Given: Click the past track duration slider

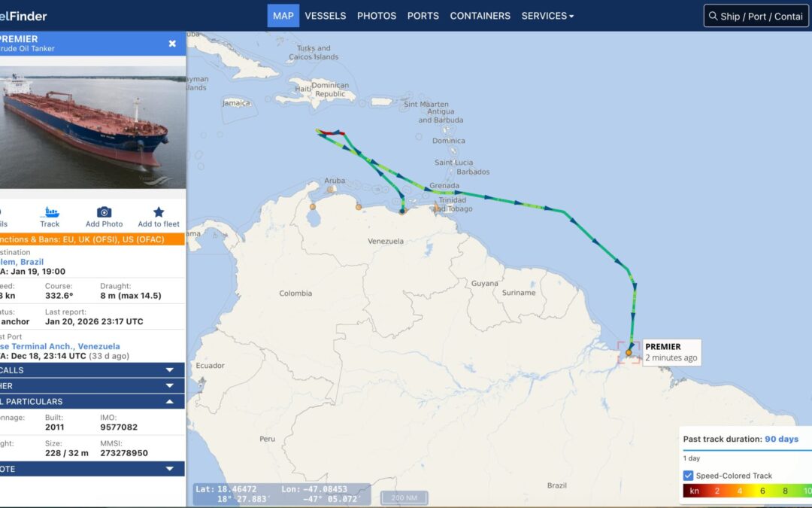Looking at the screenshot, I should pyautogui.click(x=747, y=451).
